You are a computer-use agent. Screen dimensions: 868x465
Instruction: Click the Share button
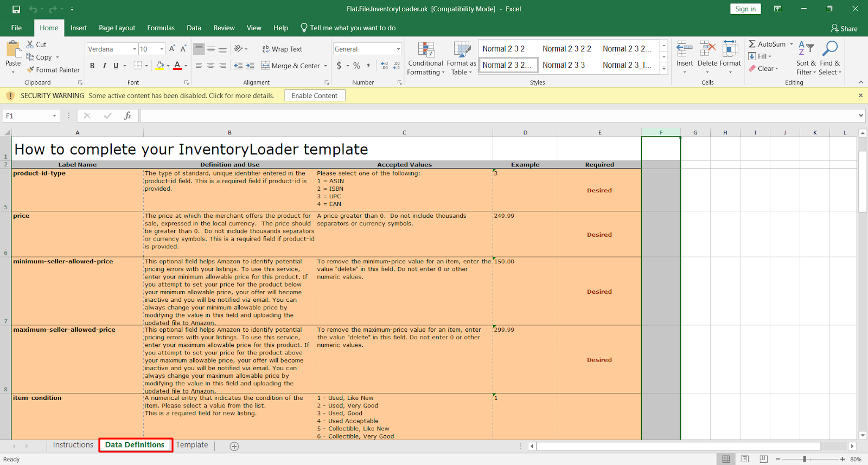point(844,28)
